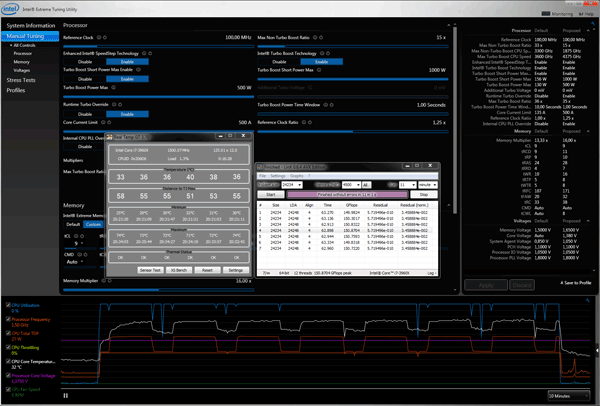Screen dimensions: 600x406
Task: Click the Stop button in LinX
Action: (423, 194)
